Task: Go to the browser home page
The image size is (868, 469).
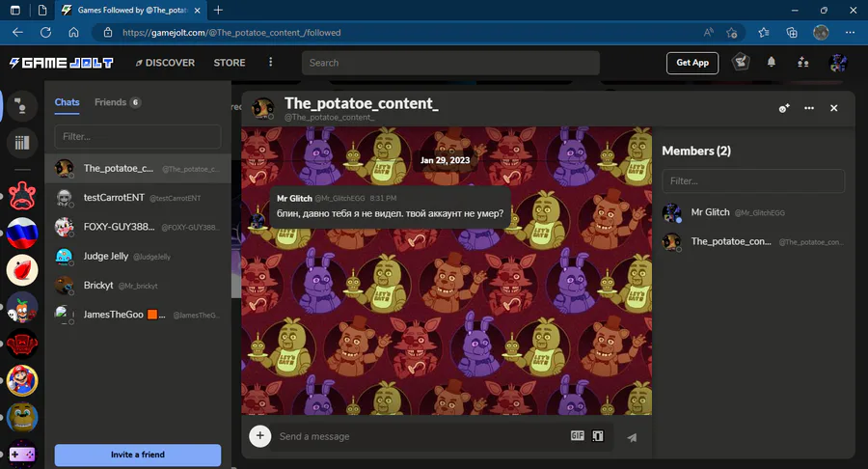Action: 73,32
